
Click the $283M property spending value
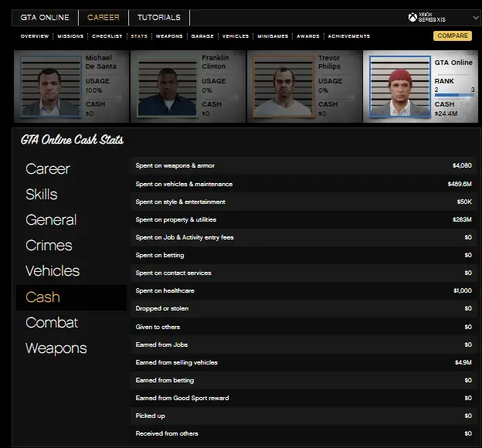462,220
